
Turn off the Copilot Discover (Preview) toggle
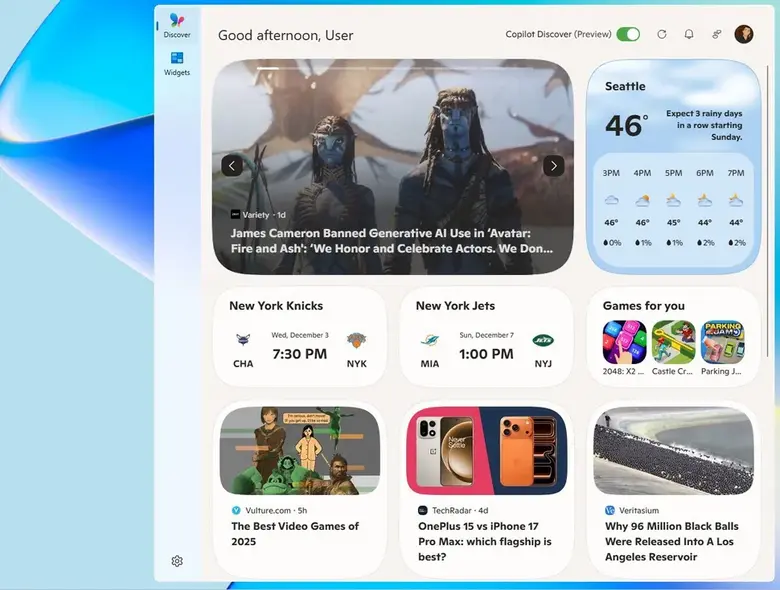point(628,34)
